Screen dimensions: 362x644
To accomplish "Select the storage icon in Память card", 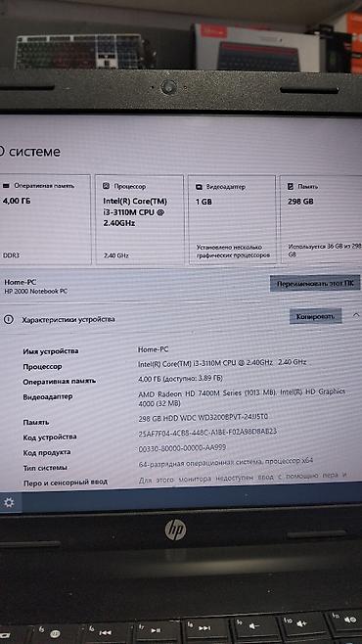I will (x=291, y=187).
